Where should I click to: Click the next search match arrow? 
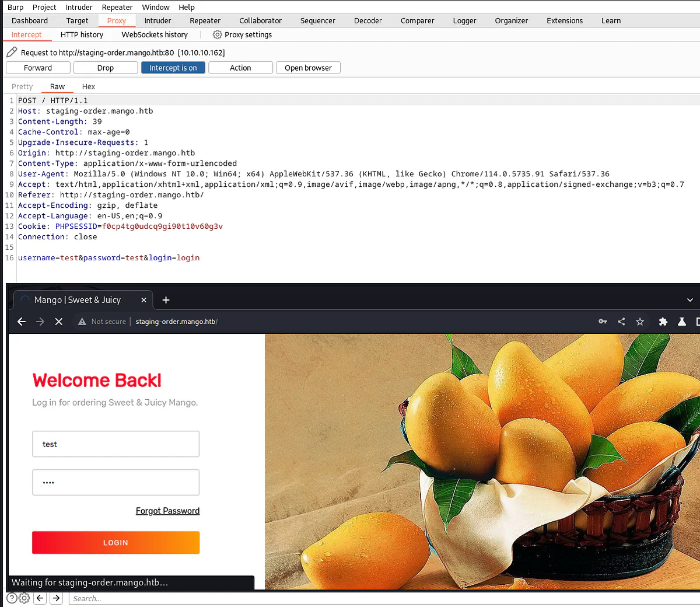click(x=57, y=598)
